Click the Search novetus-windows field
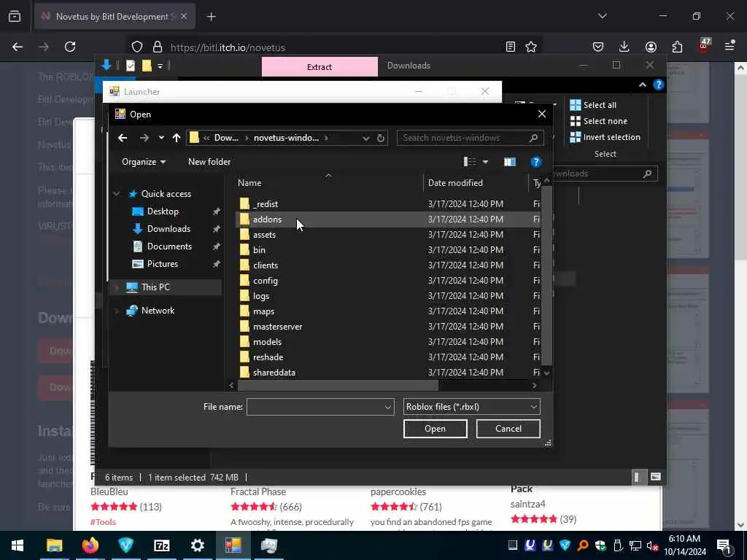The width and height of the screenshot is (747, 560). (x=471, y=138)
